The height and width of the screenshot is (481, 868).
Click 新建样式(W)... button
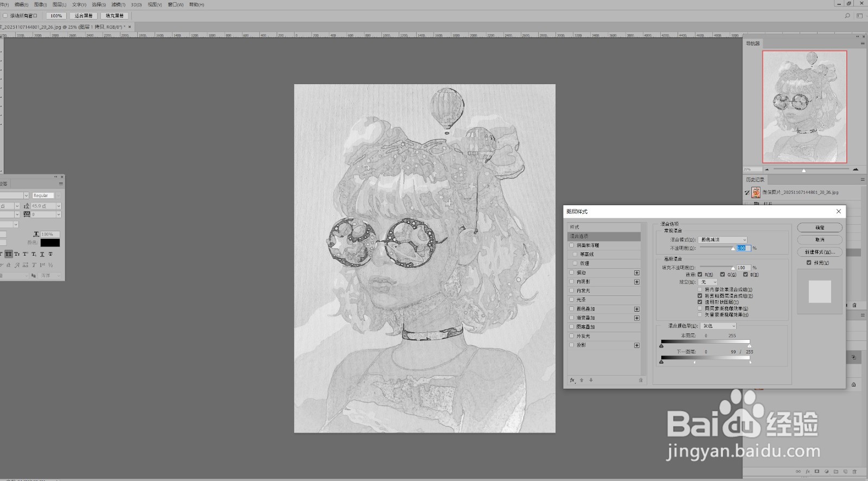(820, 252)
